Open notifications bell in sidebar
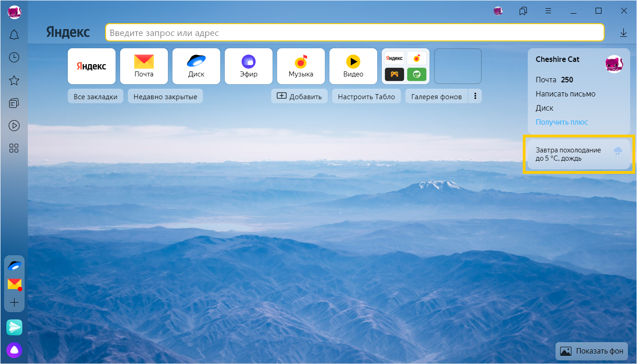 click(14, 35)
